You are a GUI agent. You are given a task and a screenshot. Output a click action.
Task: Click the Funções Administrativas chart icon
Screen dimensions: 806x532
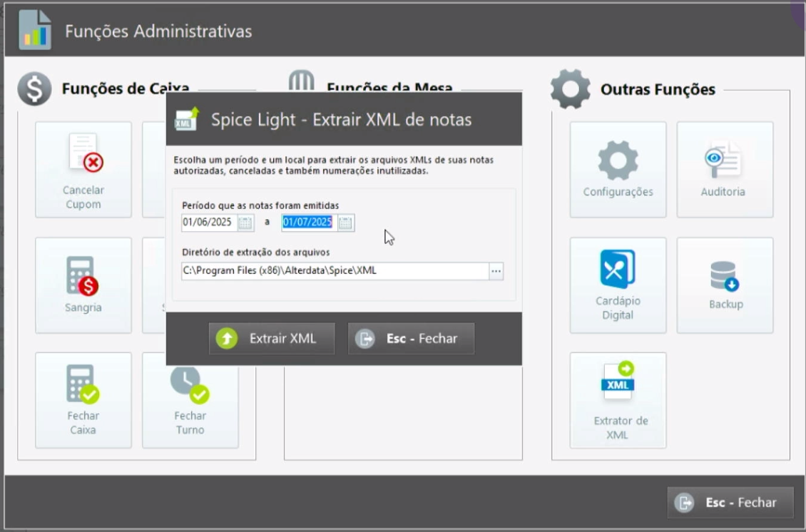35,31
